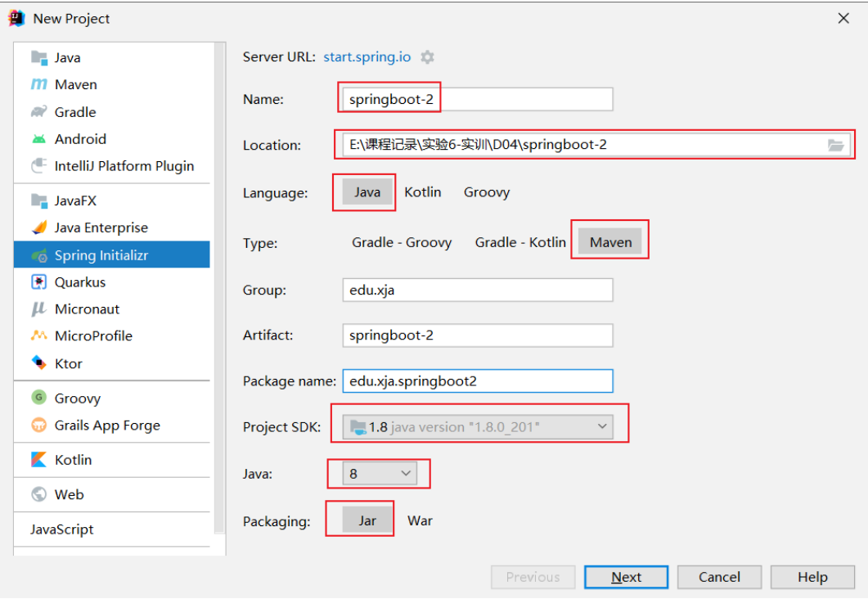Click the Previous button
This screenshot has height=599, width=868.
[x=533, y=577]
